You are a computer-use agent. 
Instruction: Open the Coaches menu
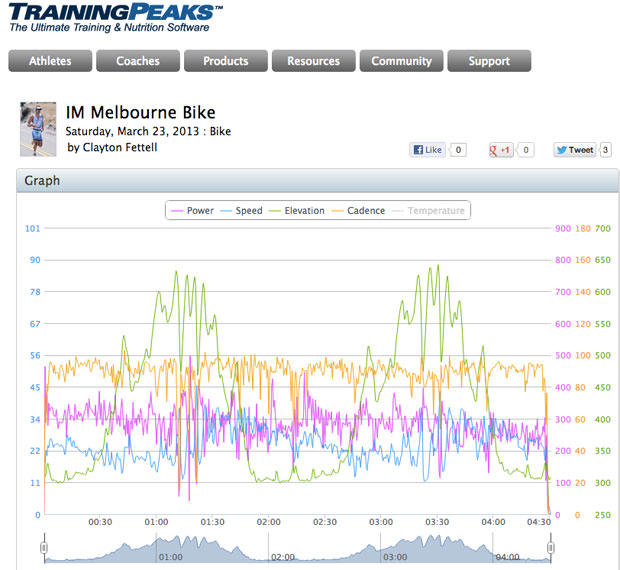(138, 61)
